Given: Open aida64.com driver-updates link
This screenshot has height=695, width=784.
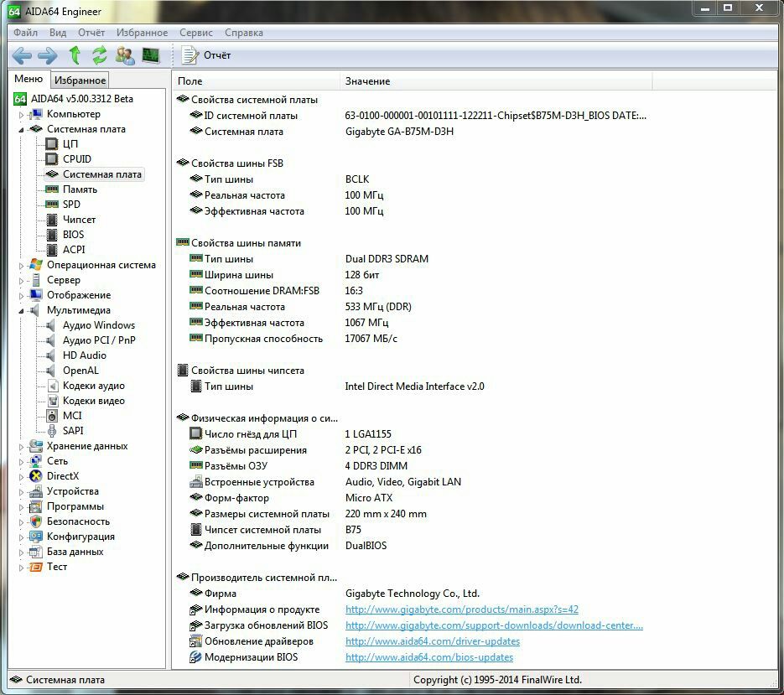Looking at the screenshot, I should click(x=433, y=641).
